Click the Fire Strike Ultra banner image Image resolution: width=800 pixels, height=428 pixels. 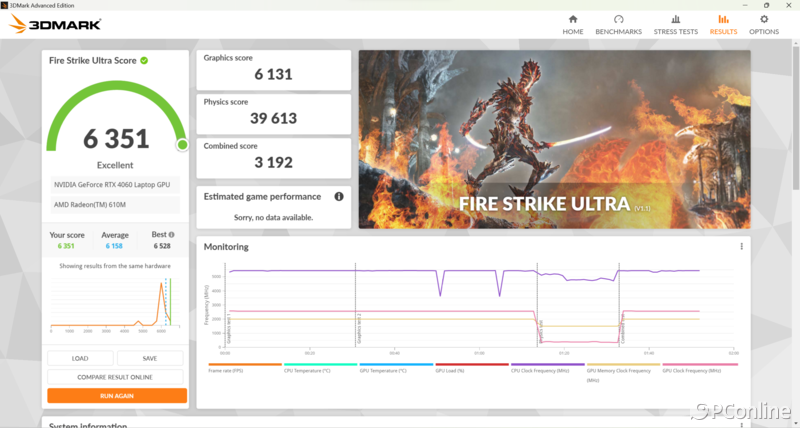click(x=554, y=139)
